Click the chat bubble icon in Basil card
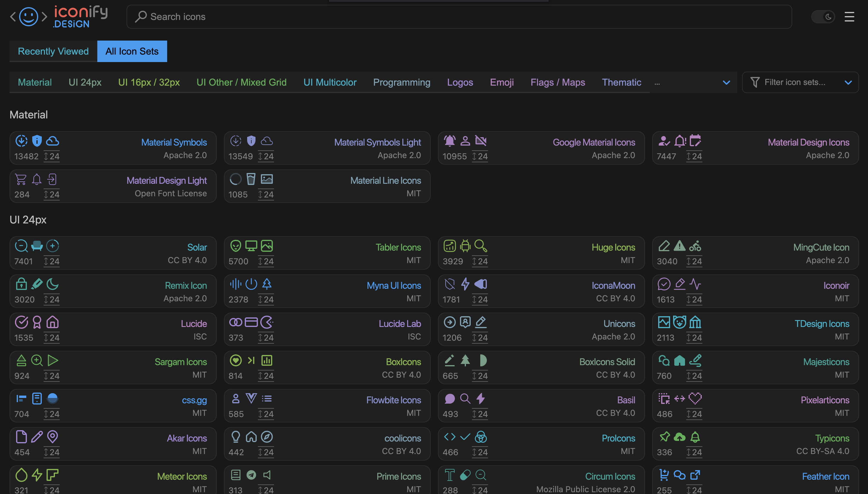This screenshot has width=868, height=494. (450, 399)
